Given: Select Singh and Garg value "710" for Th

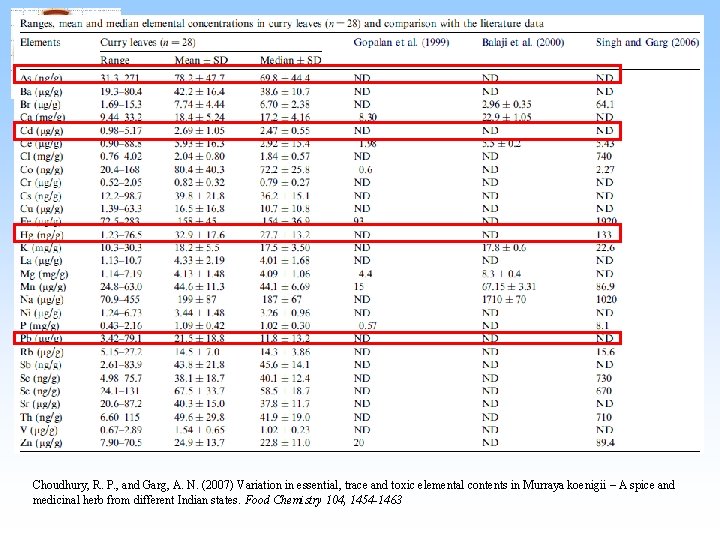Looking at the screenshot, I should tap(604, 417).
